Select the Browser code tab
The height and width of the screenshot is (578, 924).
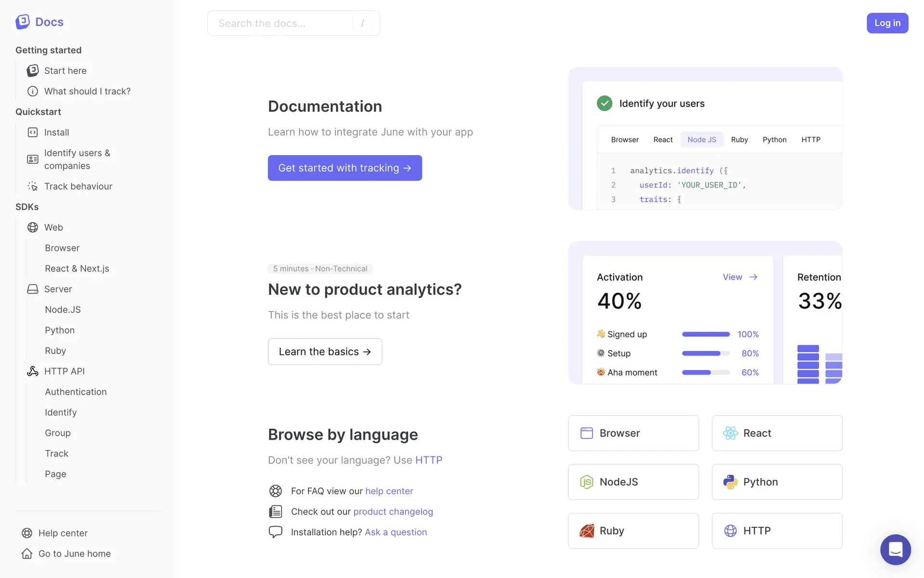[x=625, y=140]
